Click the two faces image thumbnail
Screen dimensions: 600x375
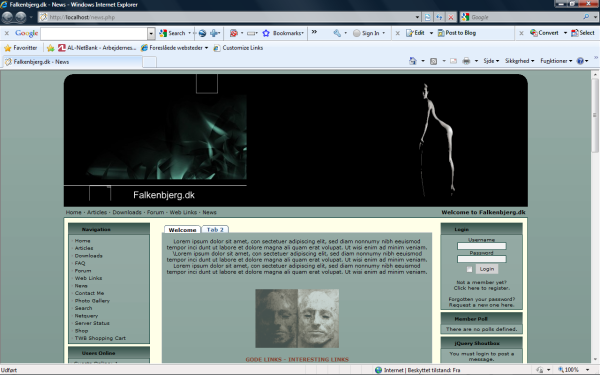coord(297,318)
